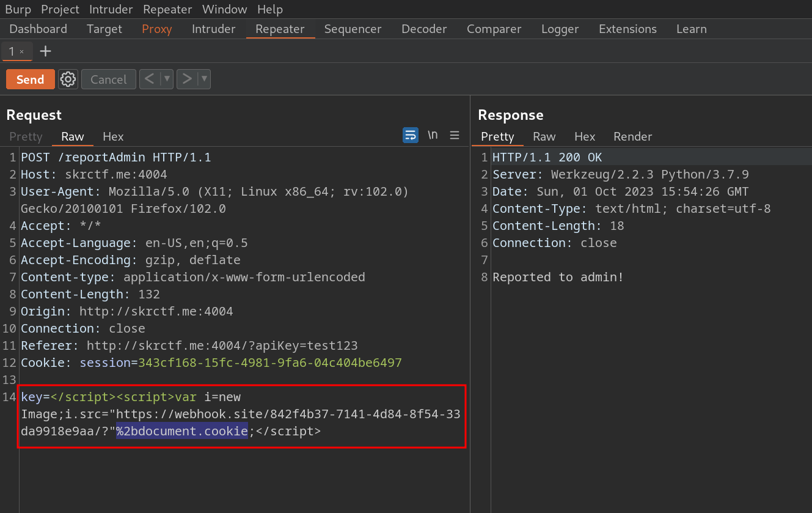
Task: Show Response in Raw view
Action: point(544,136)
